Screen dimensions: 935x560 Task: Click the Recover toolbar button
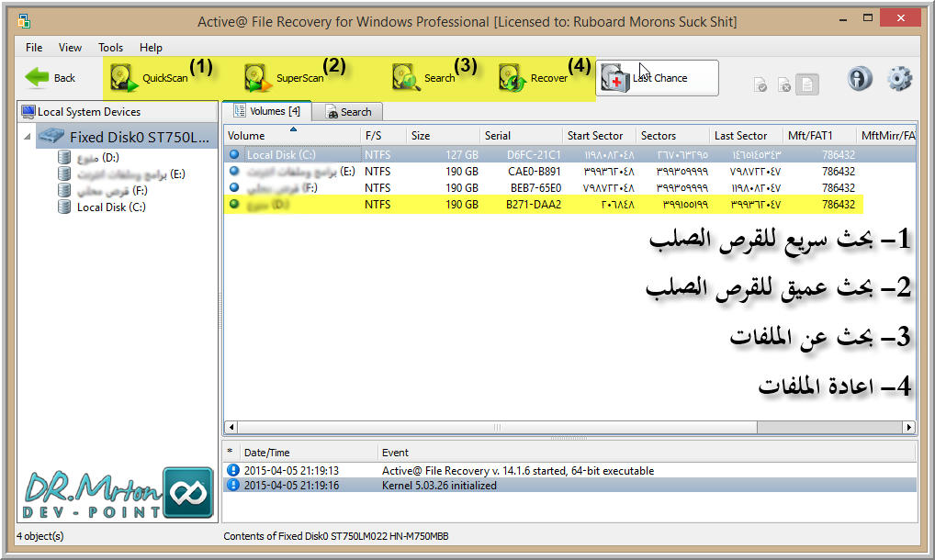(x=533, y=78)
